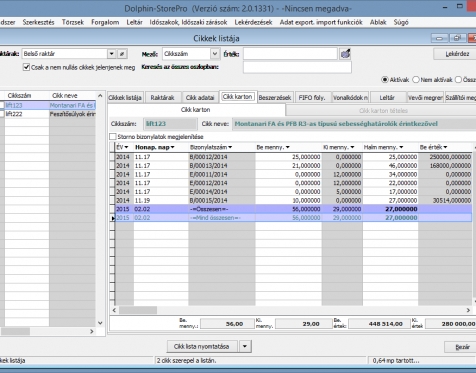Tick the checkbox of row lift123
Image resolution: width=476 pixels, height=373 pixels.
click(x=2, y=105)
